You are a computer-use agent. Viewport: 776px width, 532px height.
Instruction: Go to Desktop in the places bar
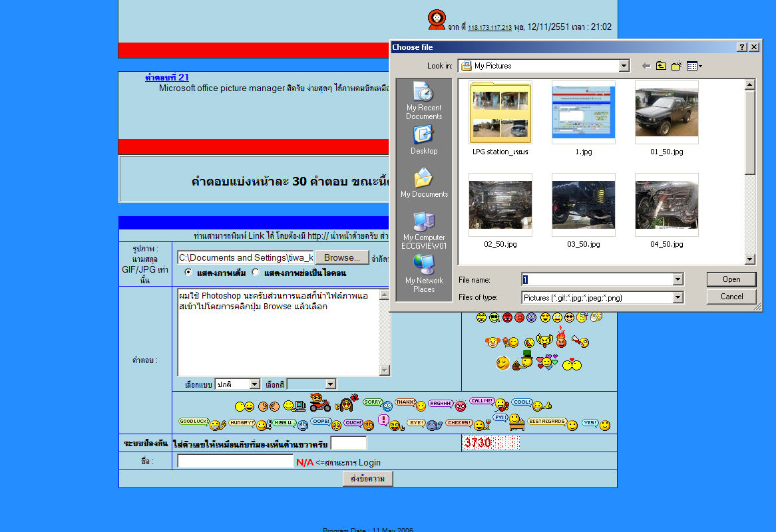[x=424, y=140]
